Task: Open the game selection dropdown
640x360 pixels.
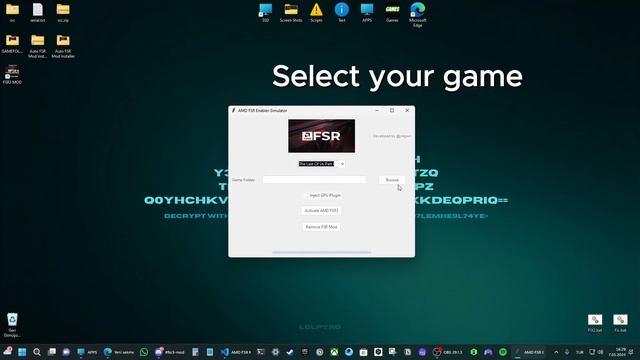Action: pyautogui.click(x=342, y=164)
